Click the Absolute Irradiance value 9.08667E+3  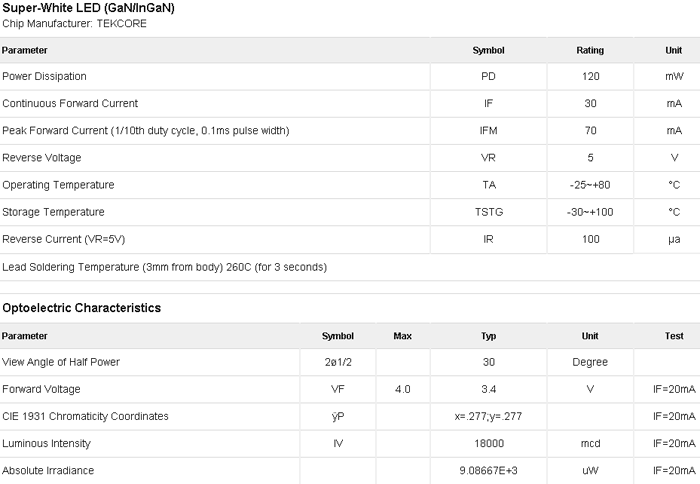(x=488, y=471)
